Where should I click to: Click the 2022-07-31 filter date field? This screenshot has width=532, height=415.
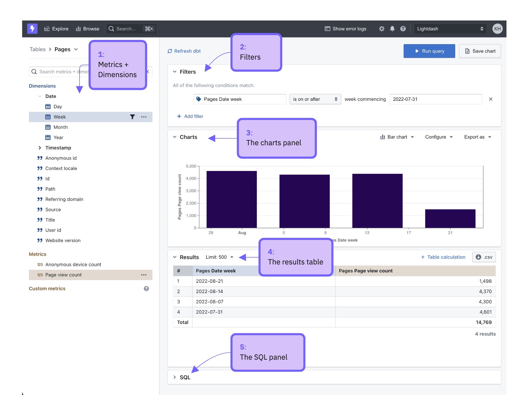[436, 99]
